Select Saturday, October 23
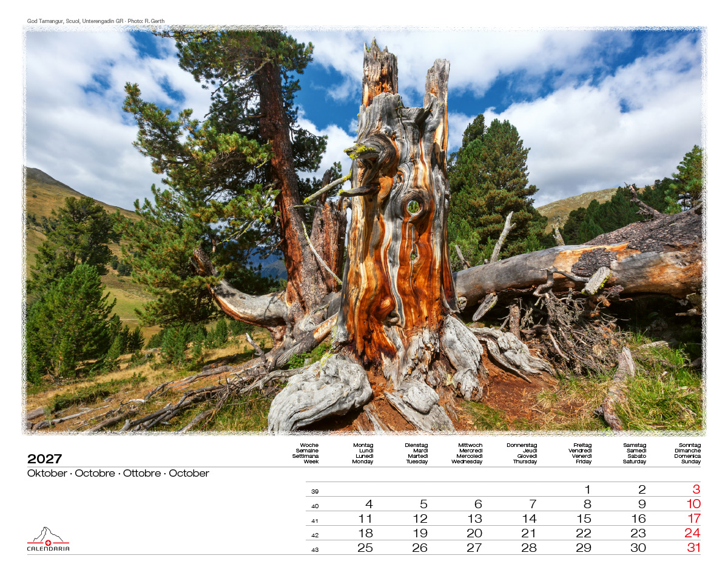 pyautogui.click(x=638, y=533)
